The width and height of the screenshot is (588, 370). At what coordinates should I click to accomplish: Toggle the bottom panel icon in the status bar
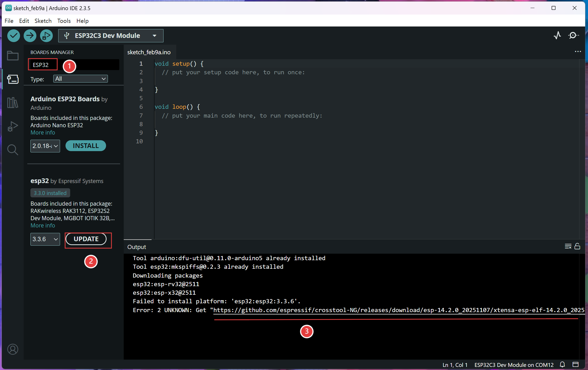coord(576,365)
